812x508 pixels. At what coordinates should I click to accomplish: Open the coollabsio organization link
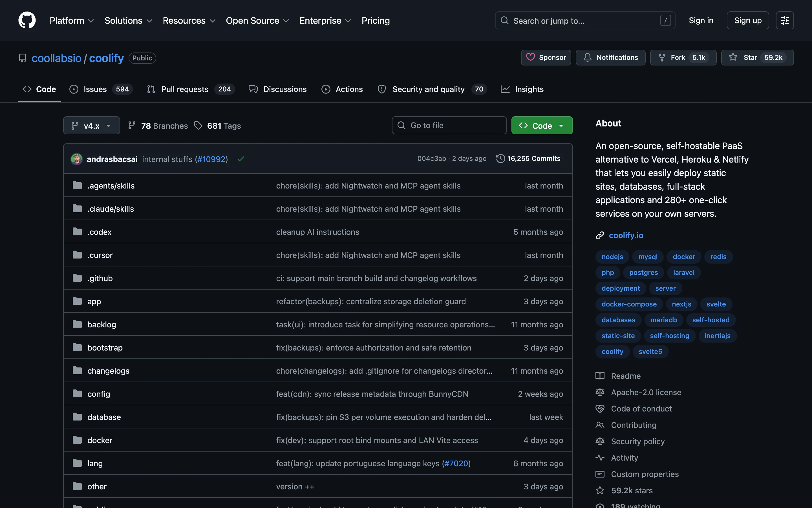56,58
